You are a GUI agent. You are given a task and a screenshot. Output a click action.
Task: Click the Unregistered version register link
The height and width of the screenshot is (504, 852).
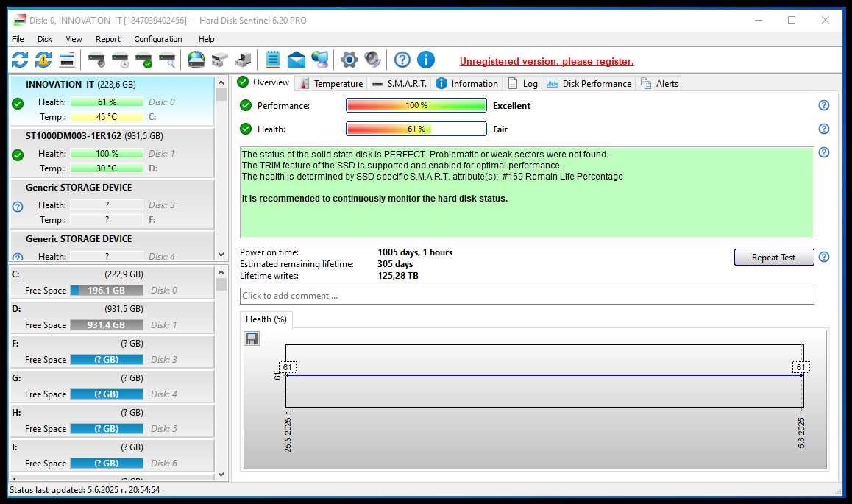pyautogui.click(x=547, y=61)
